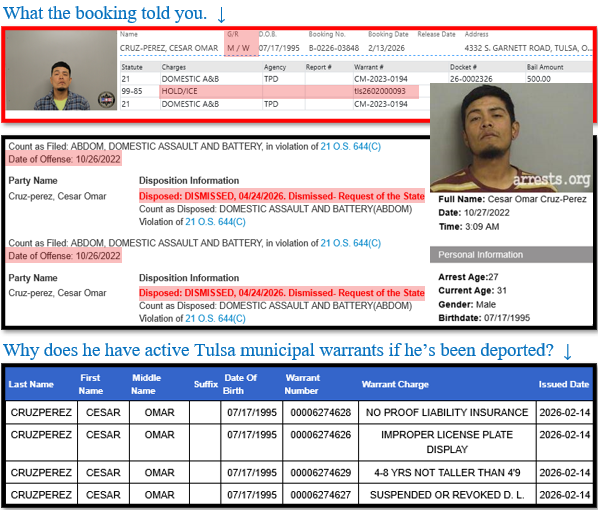
Task: Open the booking mugshot photo thumbnail
Action: tap(61, 70)
